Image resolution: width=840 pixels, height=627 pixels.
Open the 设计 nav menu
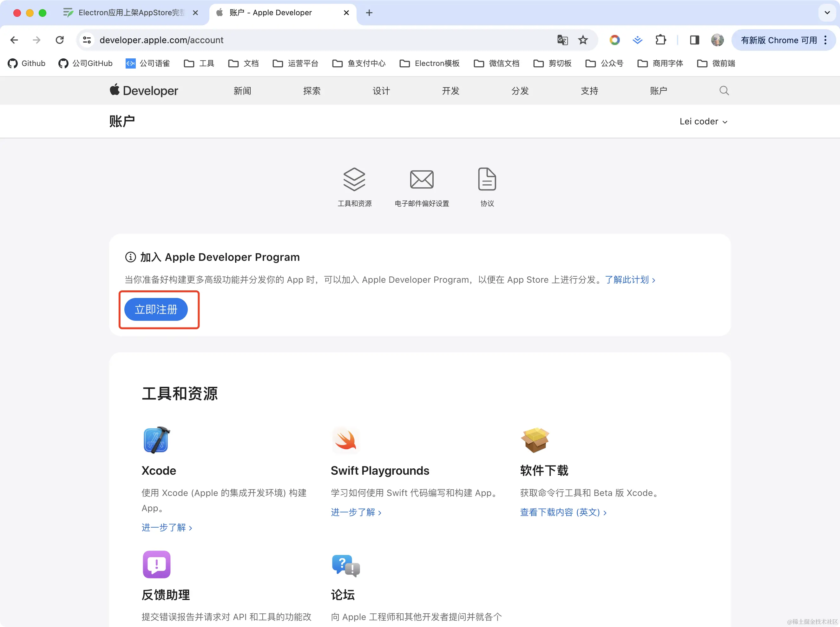(x=381, y=91)
